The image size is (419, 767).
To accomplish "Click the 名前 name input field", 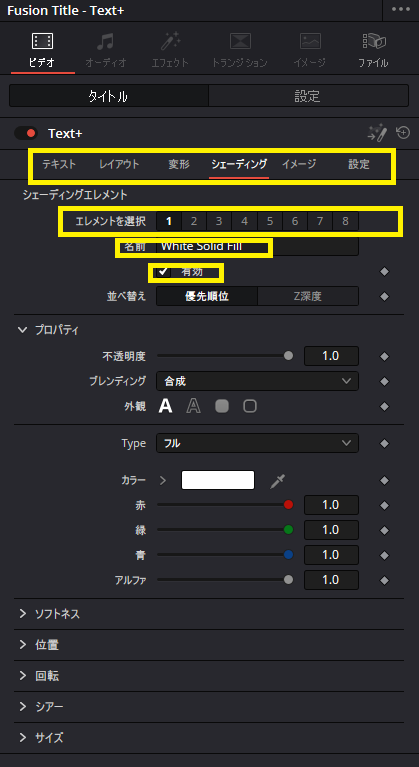I will click(257, 246).
